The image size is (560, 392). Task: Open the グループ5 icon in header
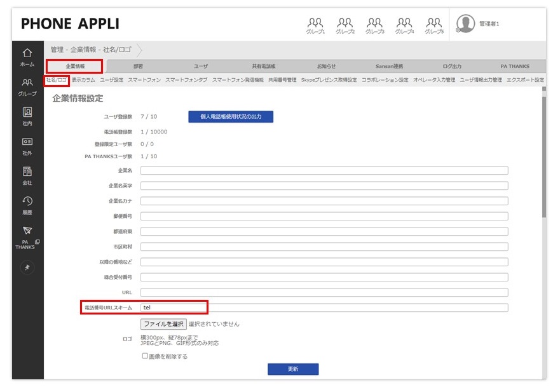pyautogui.click(x=434, y=25)
